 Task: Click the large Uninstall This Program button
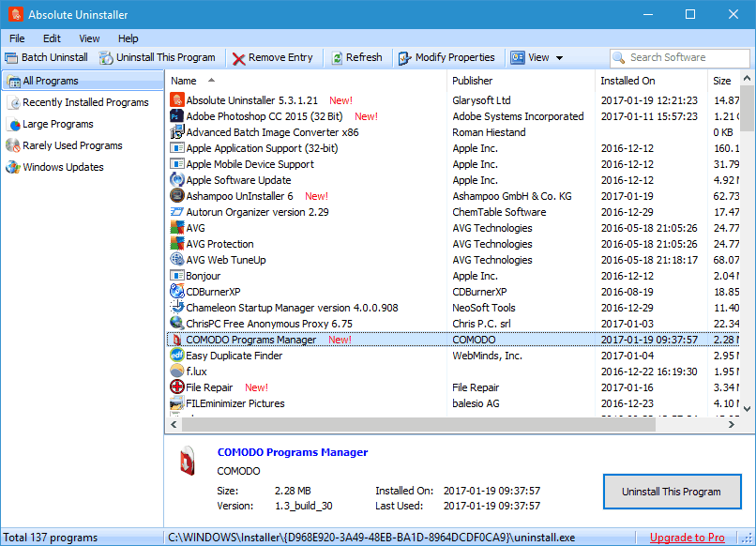pyautogui.click(x=671, y=492)
